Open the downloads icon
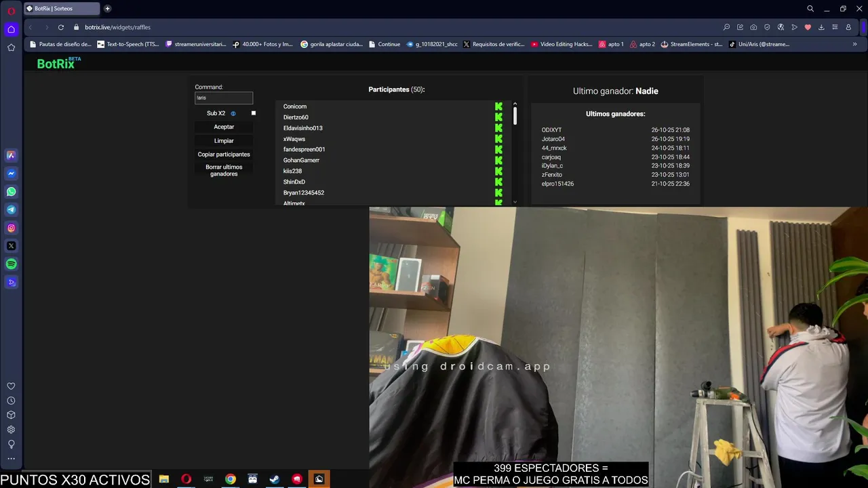Viewport: 868px width, 488px height. pyautogui.click(x=821, y=27)
